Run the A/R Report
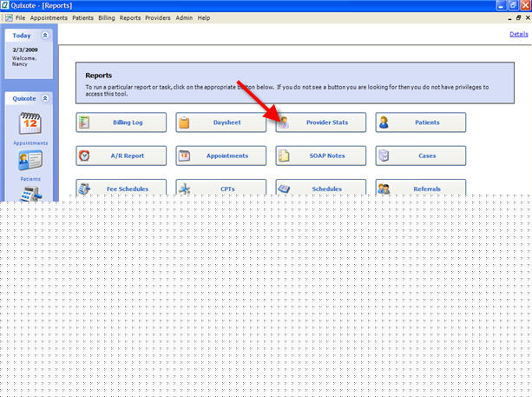 (122, 155)
